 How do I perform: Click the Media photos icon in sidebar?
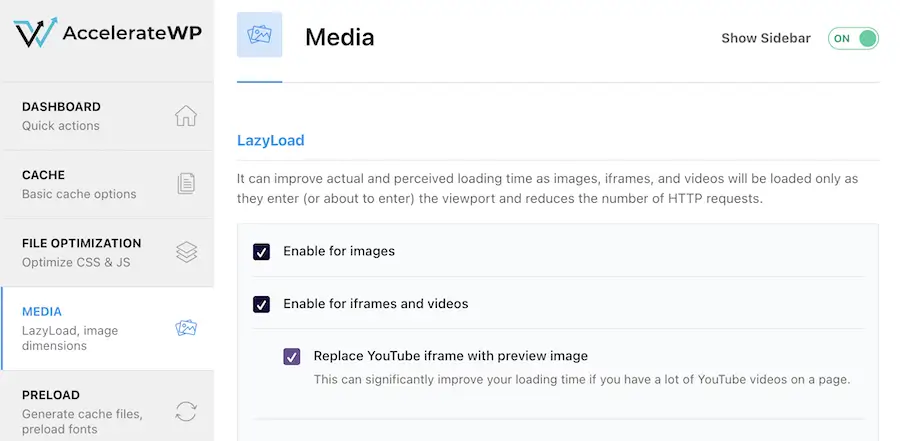point(186,328)
